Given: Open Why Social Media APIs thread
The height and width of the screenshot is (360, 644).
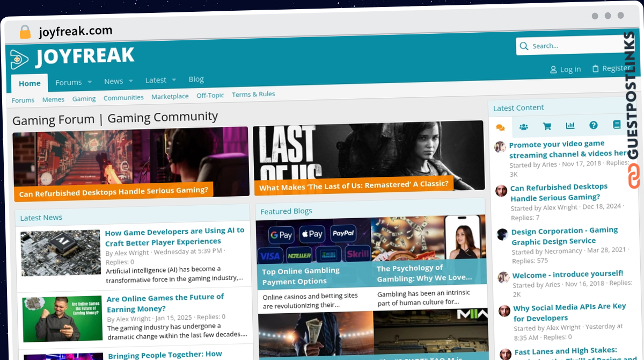Looking at the screenshot, I should [569, 312].
